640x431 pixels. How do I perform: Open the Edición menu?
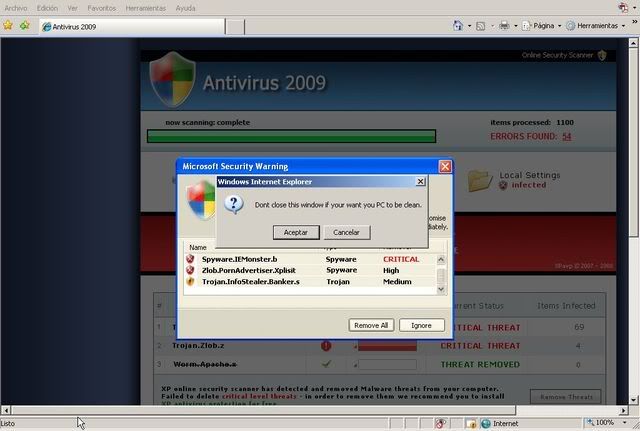click(x=47, y=8)
